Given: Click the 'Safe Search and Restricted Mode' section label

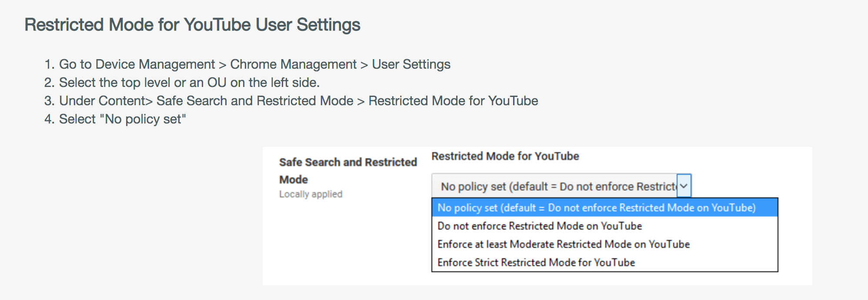Looking at the screenshot, I should (x=348, y=170).
